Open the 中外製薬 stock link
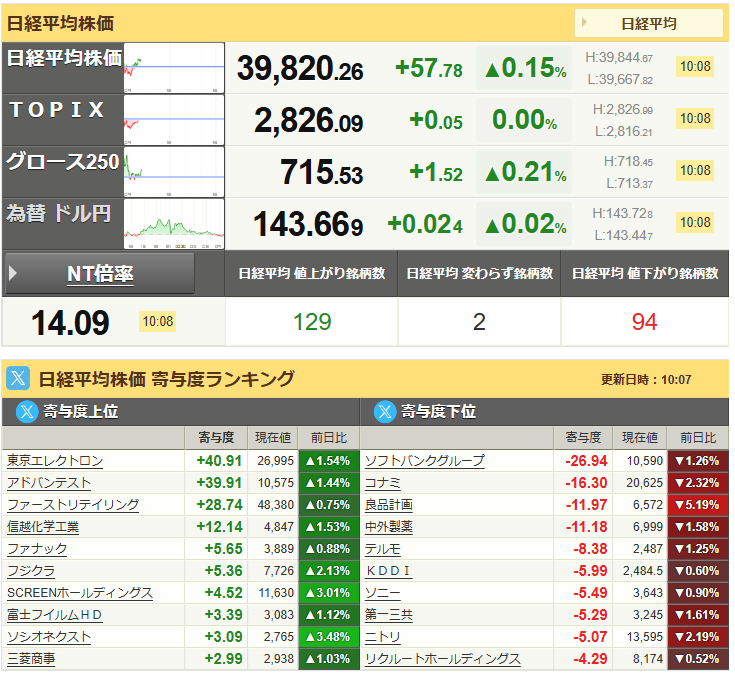This screenshot has height=678, width=735. [x=389, y=527]
